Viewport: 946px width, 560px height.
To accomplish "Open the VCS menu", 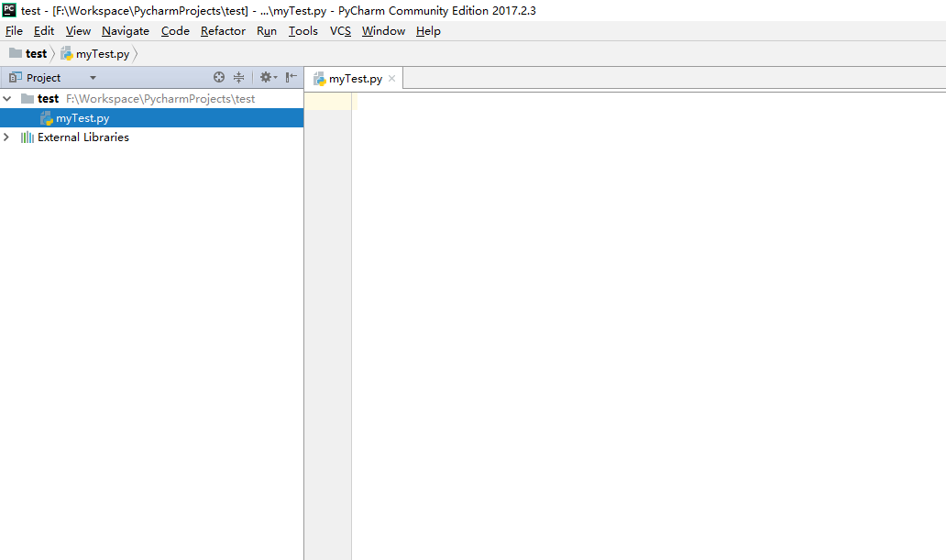I will pyautogui.click(x=340, y=31).
